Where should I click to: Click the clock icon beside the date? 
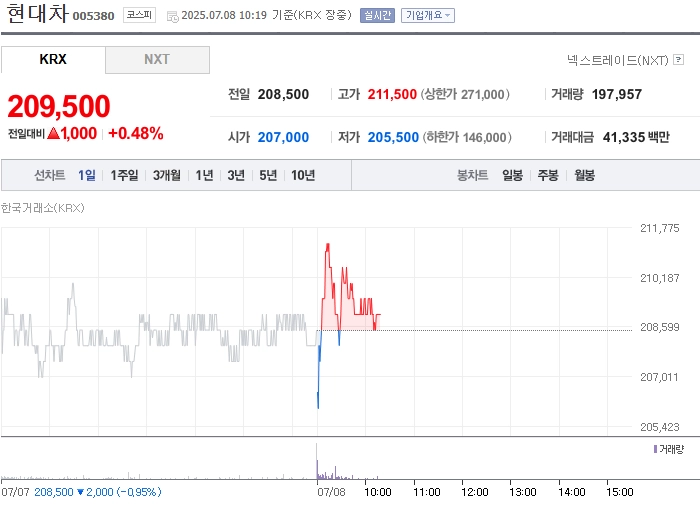pyautogui.click(x=172, y=17)
